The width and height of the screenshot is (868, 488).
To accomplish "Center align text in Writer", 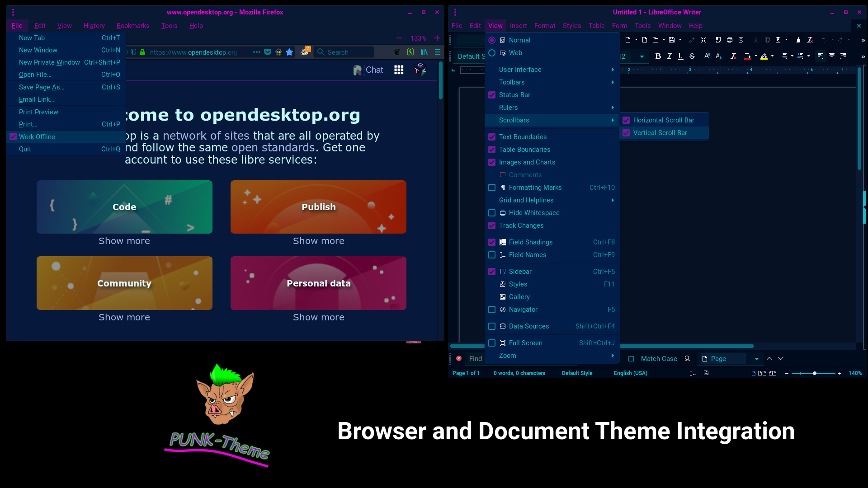I will pos(832,56).
